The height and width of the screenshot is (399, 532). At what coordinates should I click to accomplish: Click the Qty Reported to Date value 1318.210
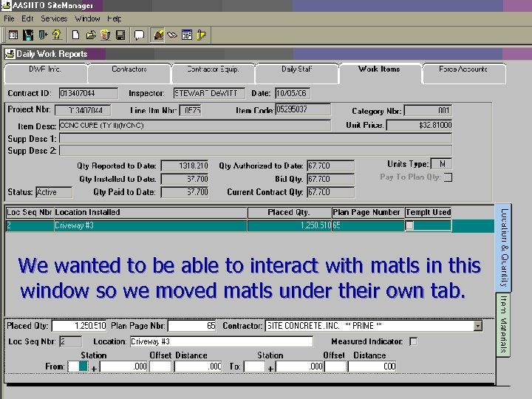pyautogui.click(x=185, y=166)
